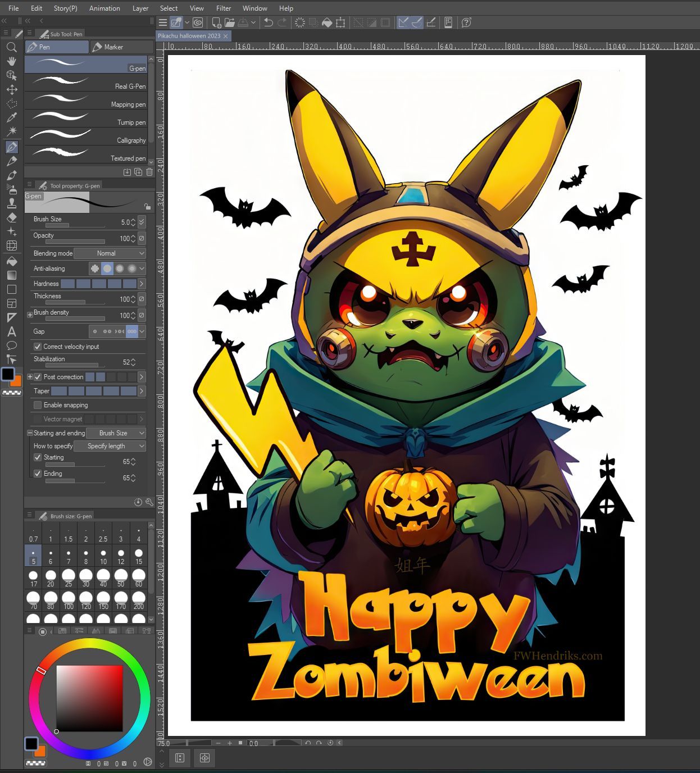Select the Eyedropper tool

pyautogui.click(x=11, y=117)
